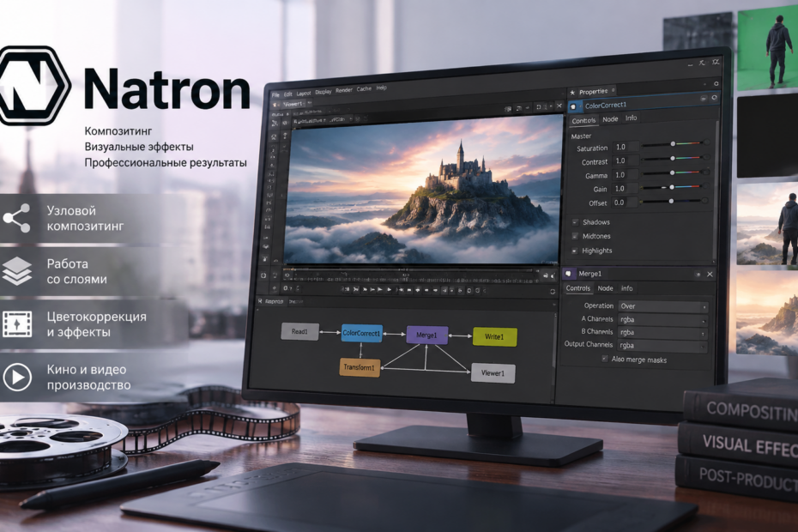Click the star icon beside Properties
This screenshot has width=798, height=532.
coord(572,93)
